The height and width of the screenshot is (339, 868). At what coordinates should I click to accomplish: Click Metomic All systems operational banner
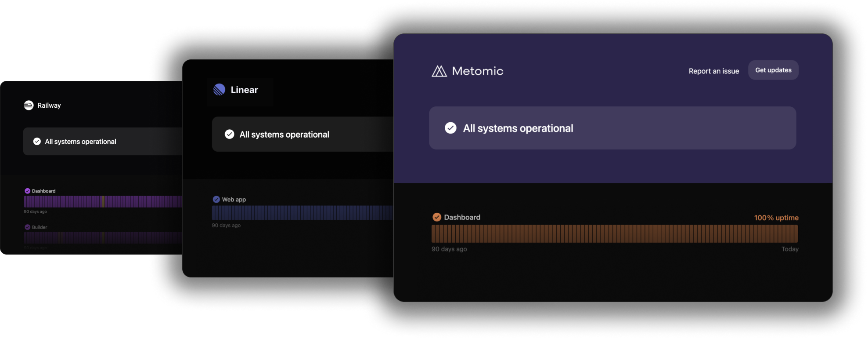point(612,128)
